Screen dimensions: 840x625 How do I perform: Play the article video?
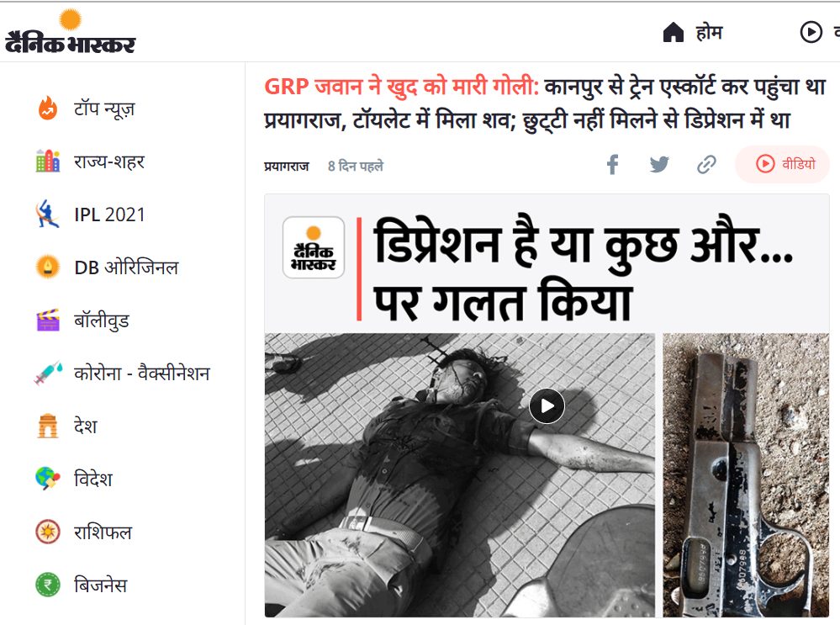(x=547, y=405)
